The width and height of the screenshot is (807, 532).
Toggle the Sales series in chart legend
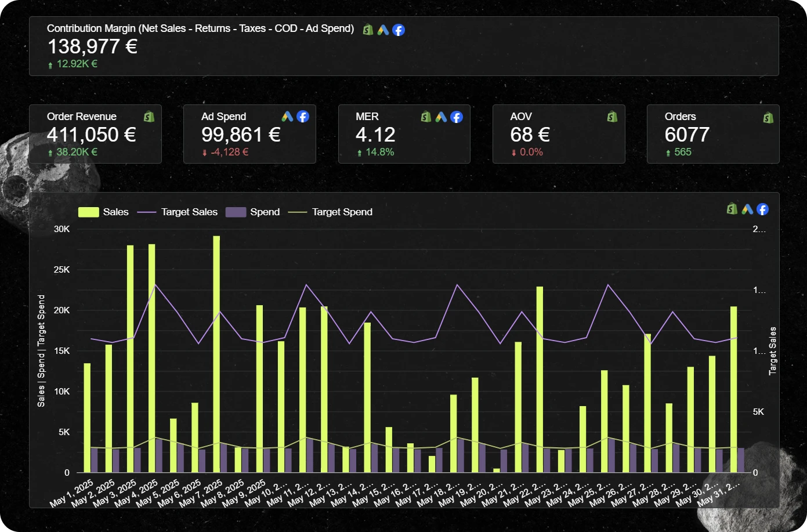103,212
